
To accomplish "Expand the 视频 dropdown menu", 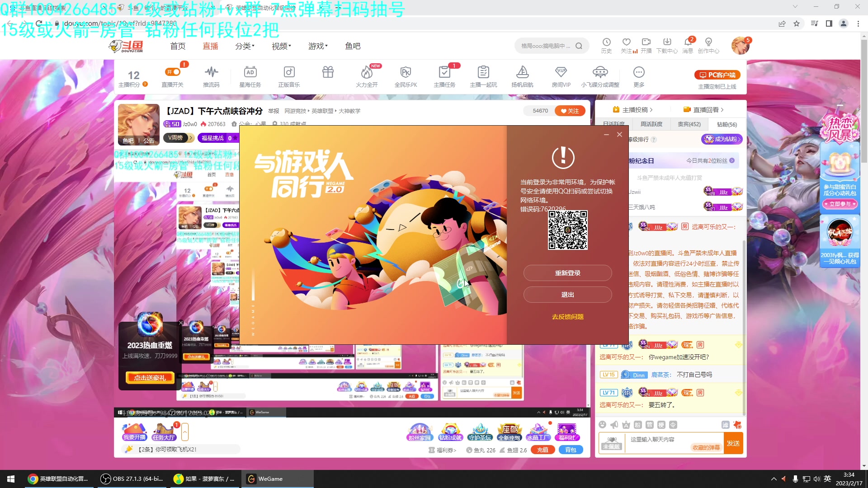I will click(281, 46).
